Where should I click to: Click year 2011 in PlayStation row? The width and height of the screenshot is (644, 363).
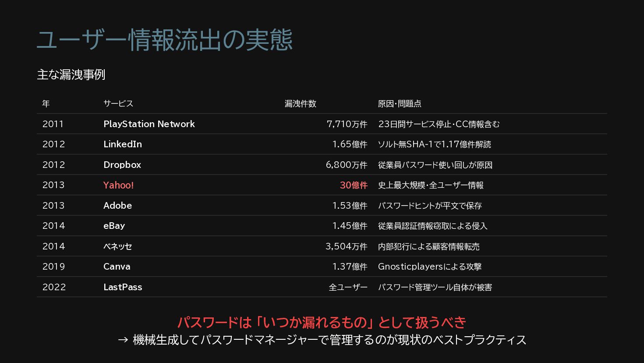click(53, 124)
